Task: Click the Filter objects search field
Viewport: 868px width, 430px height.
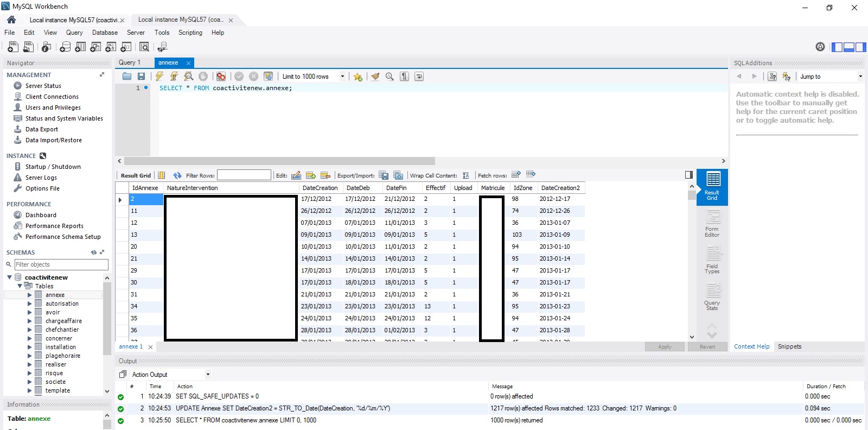Action: (x=61, y=264)
